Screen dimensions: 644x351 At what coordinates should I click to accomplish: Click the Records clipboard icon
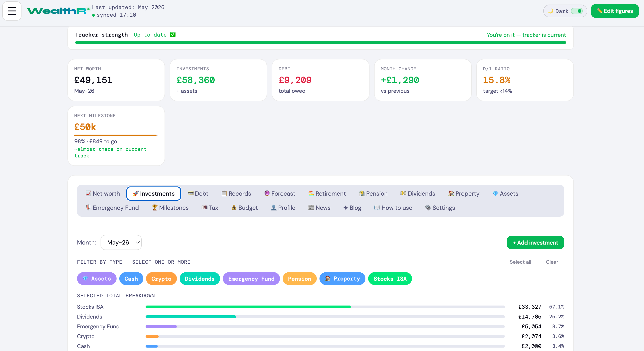[x=224, y=194]
